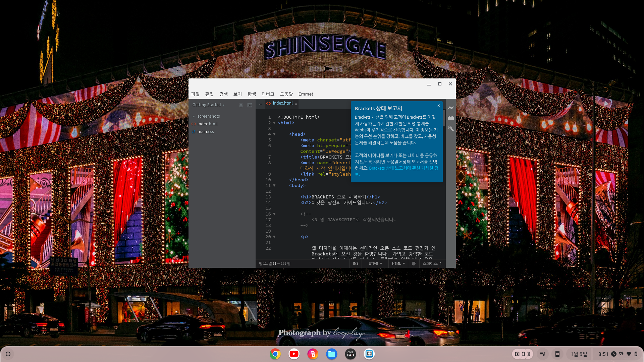This screenshot has width=644, height=362.
Task: Click the 한 input method indicator in shelf
Action: (621, 354)
